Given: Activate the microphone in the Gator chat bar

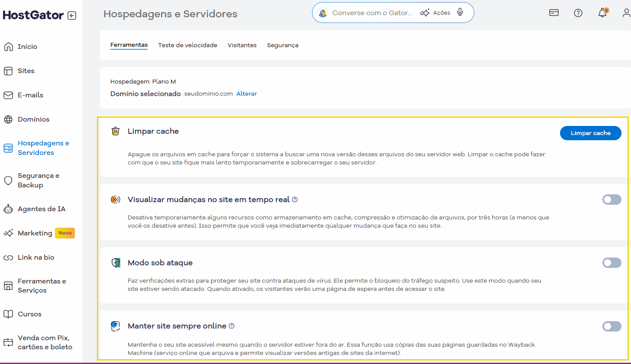Looking at the screenshot, I should [x=460, y=12].
